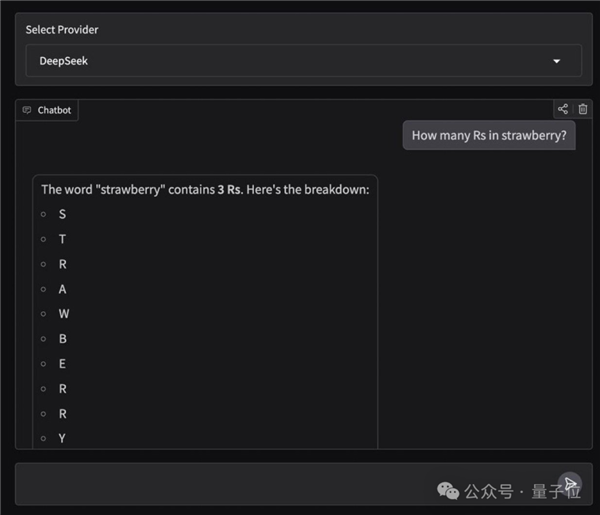
Task: Select letter S in the breakdown list
Action: click(62, 214)
